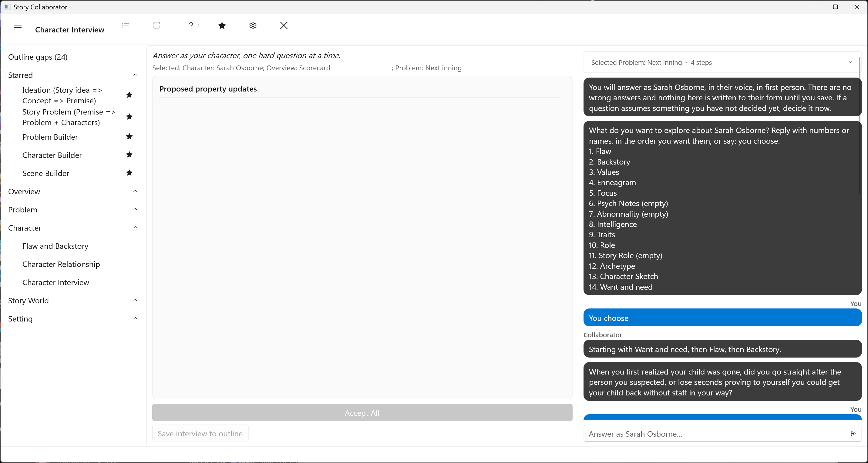Collapse the Starred section chevron
Image resolution: width=868 pixels, height=463 pixels.
tap(135, 75)
